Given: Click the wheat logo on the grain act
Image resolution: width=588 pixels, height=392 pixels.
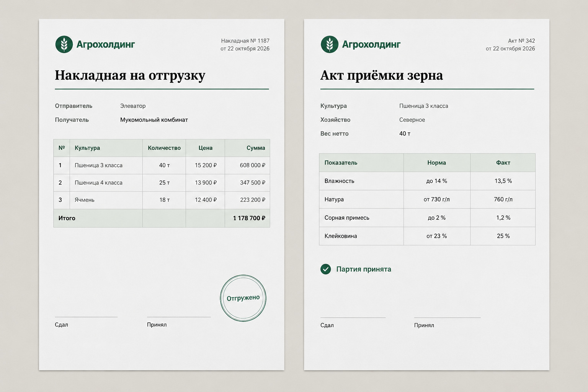Looking at the screenshot, I should [x=330, y=44].
